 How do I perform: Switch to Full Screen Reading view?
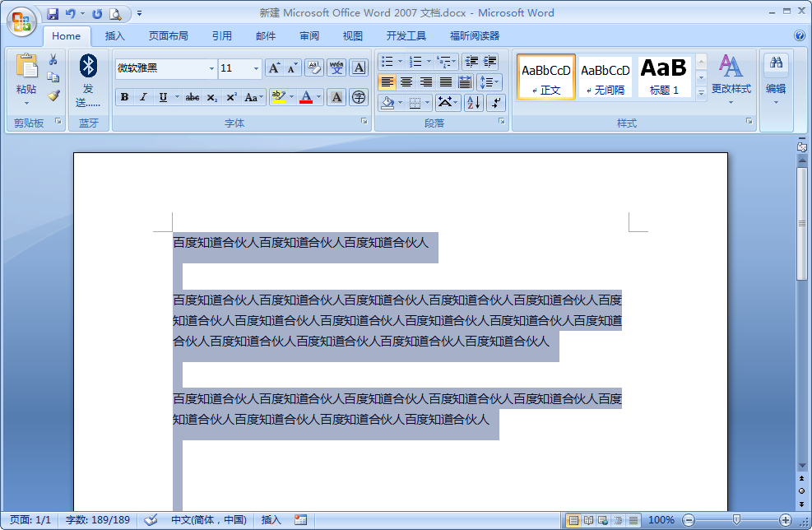(x=588, y=520)
